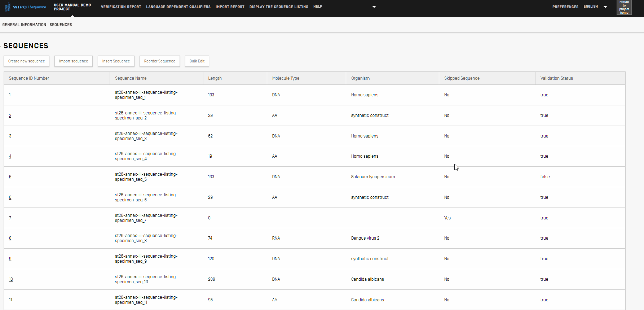Open the Import Report menu item
644x310 pixels.
point(230,7)
